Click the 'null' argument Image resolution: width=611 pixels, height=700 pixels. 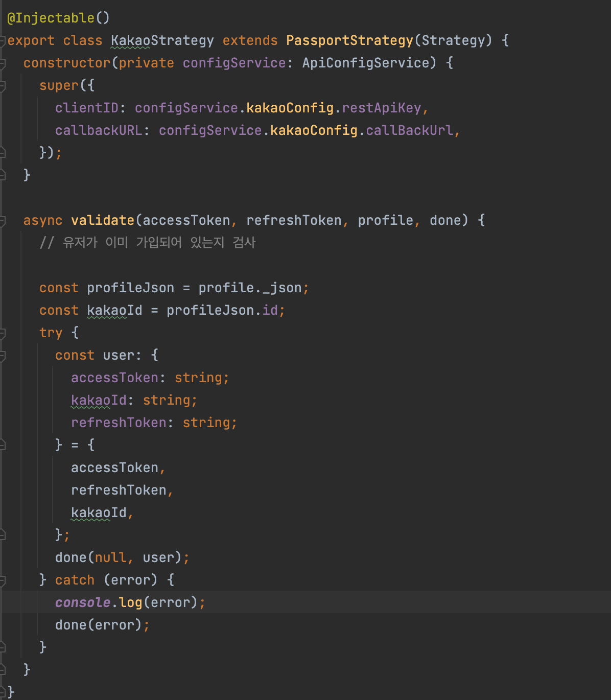[110, 557]
